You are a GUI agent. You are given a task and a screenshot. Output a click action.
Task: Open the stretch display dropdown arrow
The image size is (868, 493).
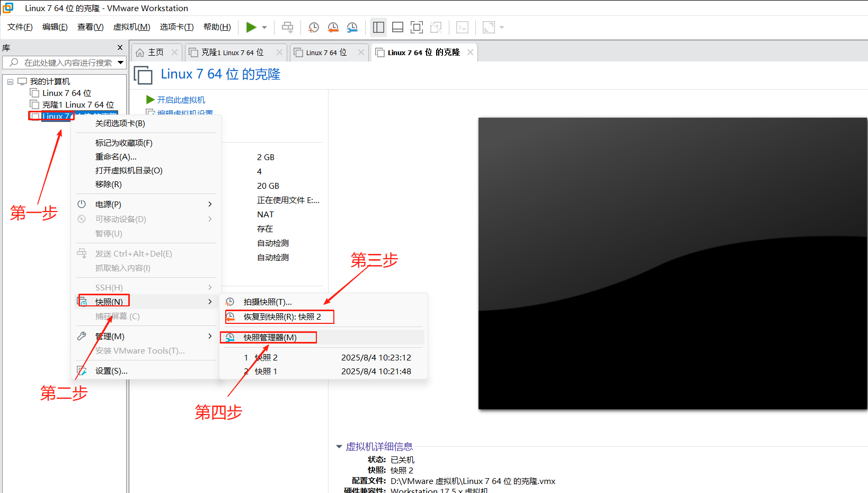tap(501, 28)
